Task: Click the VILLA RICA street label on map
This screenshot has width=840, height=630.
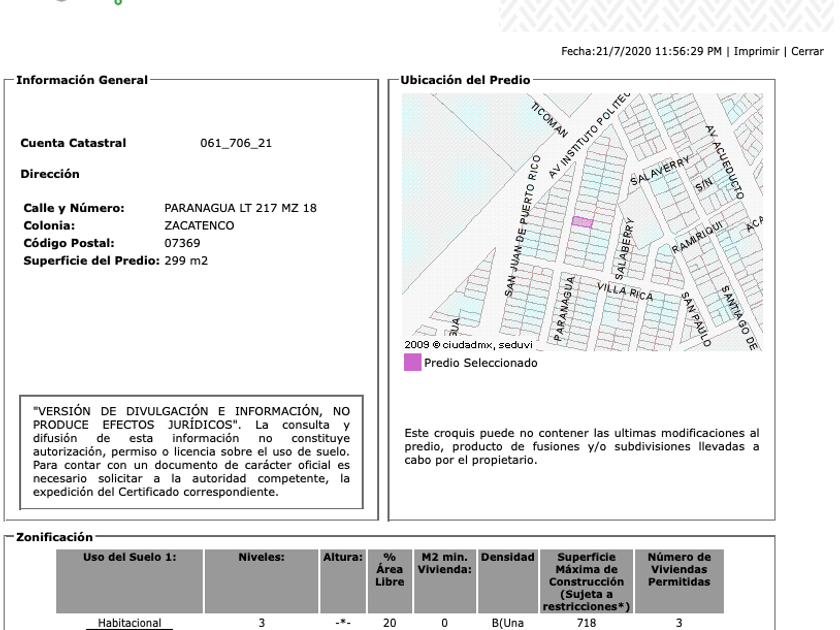Action: pos(625,292)
